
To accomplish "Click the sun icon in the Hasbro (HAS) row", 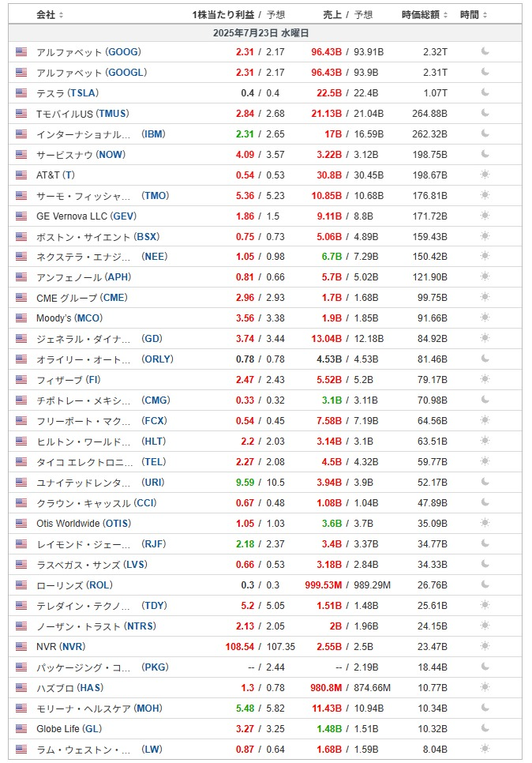I will [485, 688].
